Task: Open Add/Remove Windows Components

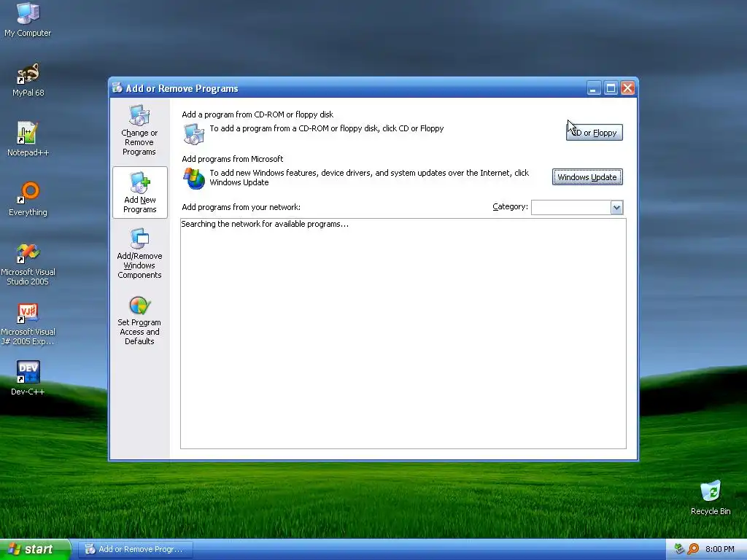Action: (x=139, y=253)
